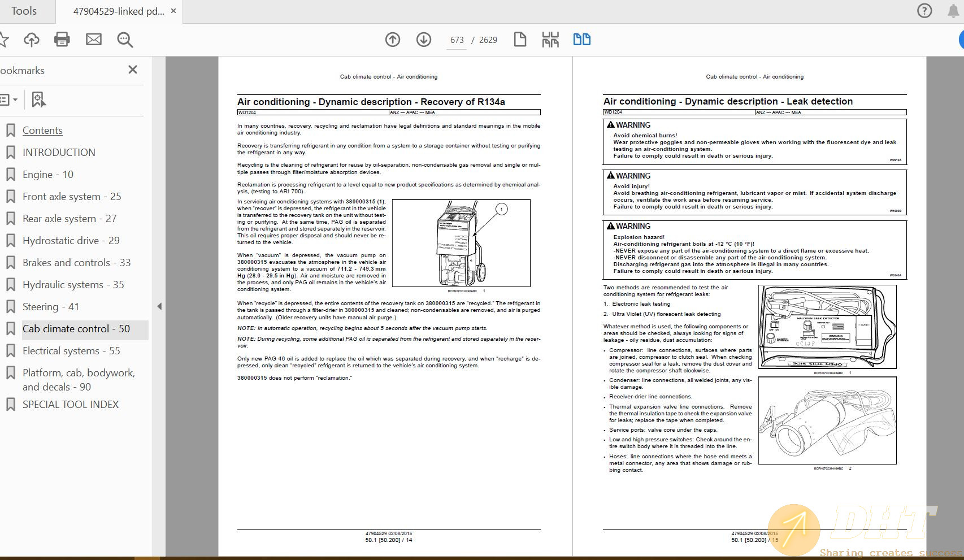Edit the current page number field
Viewport: 964px width, 560px height.
pyautogui.click(x=457, y=40)
